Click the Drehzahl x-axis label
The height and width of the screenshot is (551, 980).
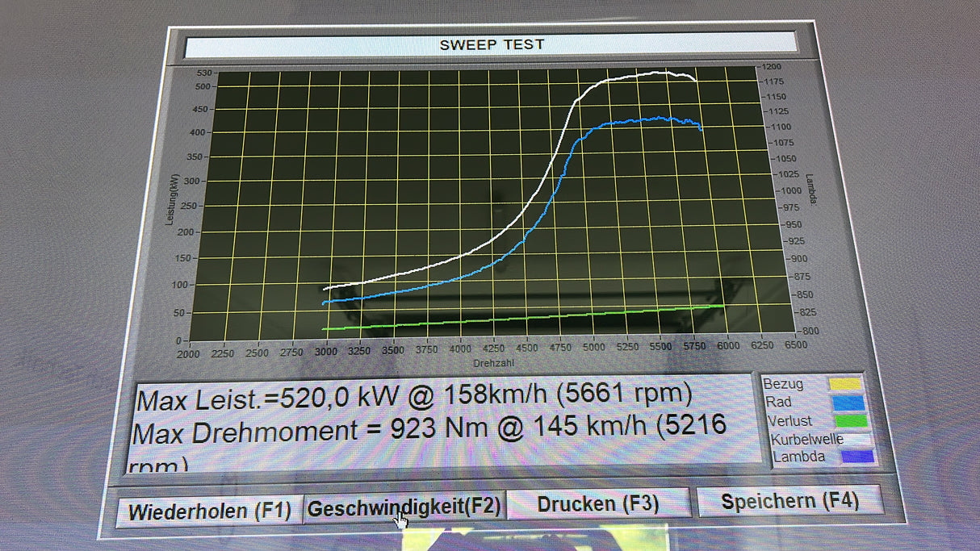click(x=492, y=364)
